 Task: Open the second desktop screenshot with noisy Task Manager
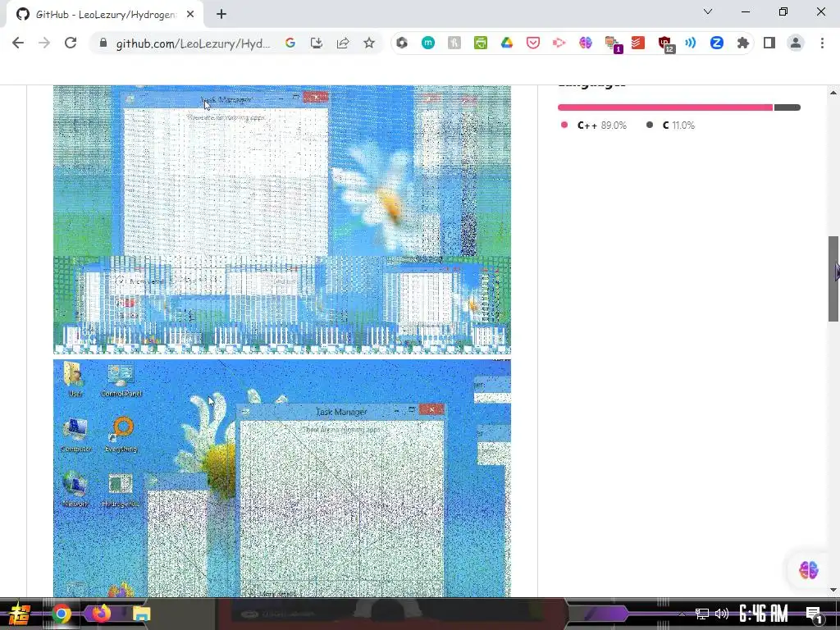tap(282, 478)
